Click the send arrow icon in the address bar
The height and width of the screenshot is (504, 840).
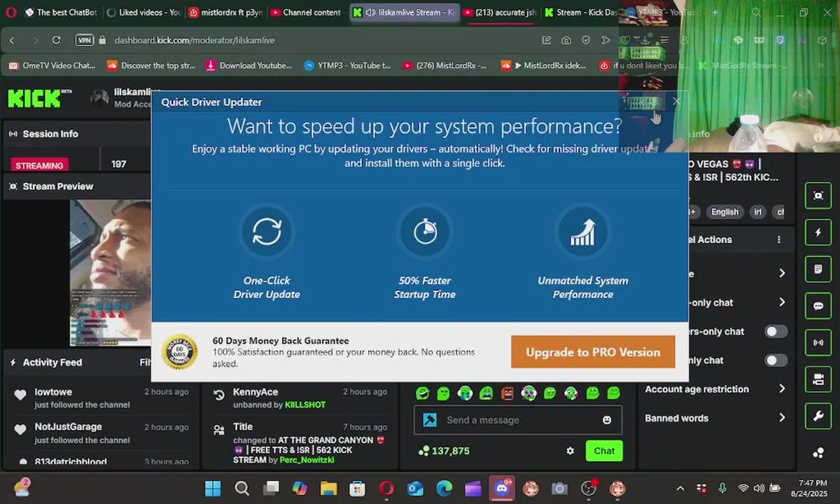pos(605,41)
